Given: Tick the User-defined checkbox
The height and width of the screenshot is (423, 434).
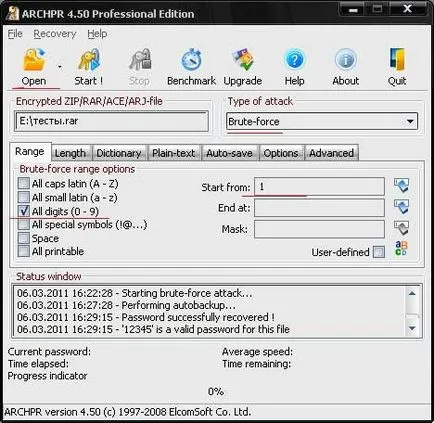Looking at the screenshot, I should (x=379, y=252).
